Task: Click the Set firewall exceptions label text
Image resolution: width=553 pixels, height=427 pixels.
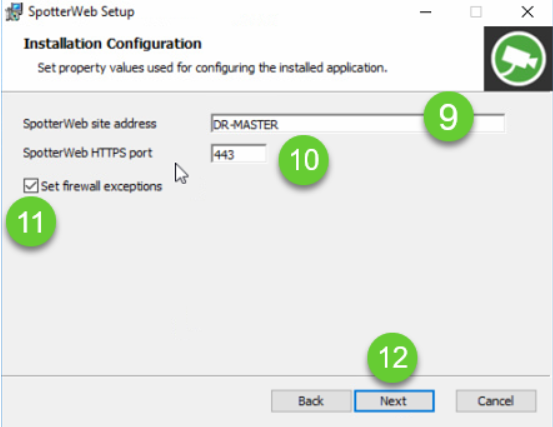Action: pyautogui.click(x=101, y=186)
